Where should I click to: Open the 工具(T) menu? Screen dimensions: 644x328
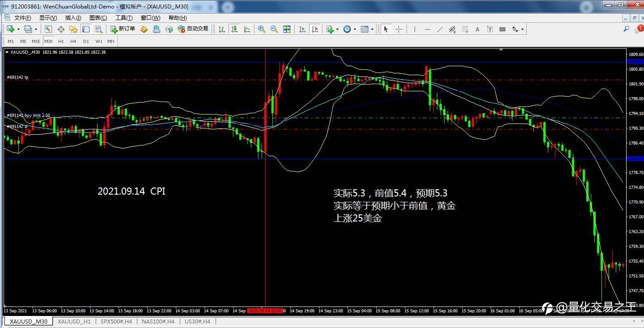124,18
